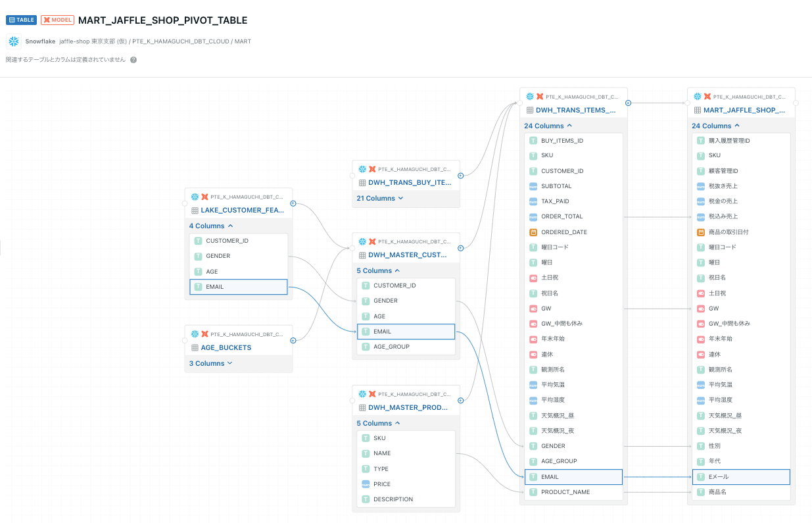Click right connector circle of MART_JAFFLE_SHOP node
This screenshot has width=812, height=523.
pyautogui.click(x=796, y=103)
